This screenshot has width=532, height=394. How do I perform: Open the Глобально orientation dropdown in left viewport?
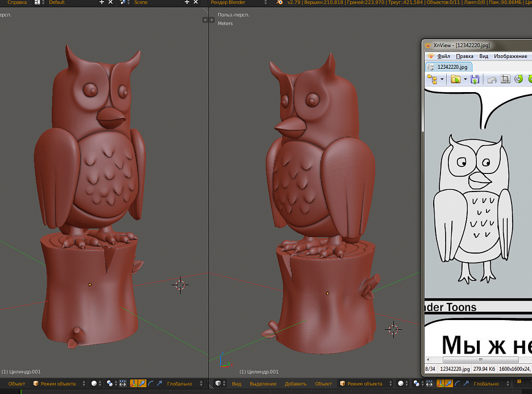tap(182, 384)
